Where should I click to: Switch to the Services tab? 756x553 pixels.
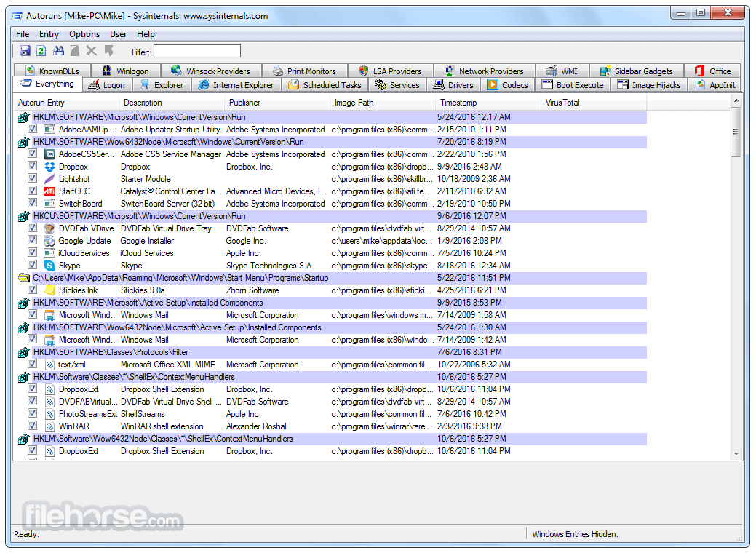[x=397, y=85]
